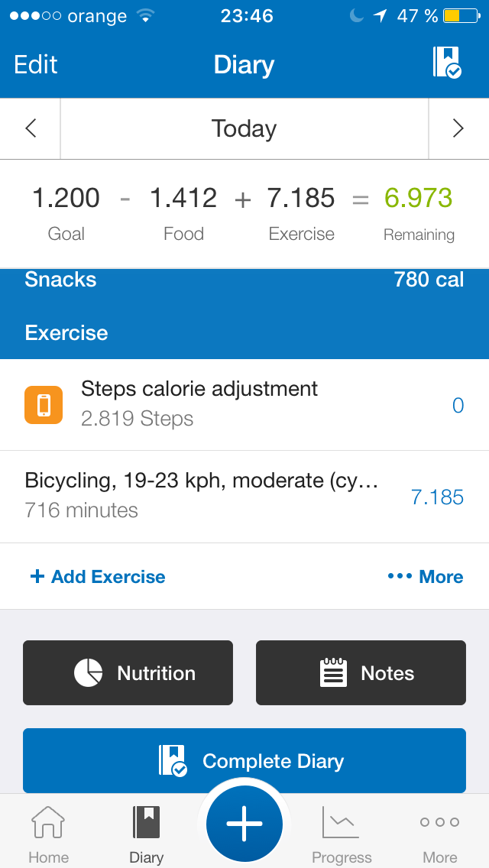Tap the Snacks section header
The height and width of the screenshot is (868, 489).
tap(61, 280)
